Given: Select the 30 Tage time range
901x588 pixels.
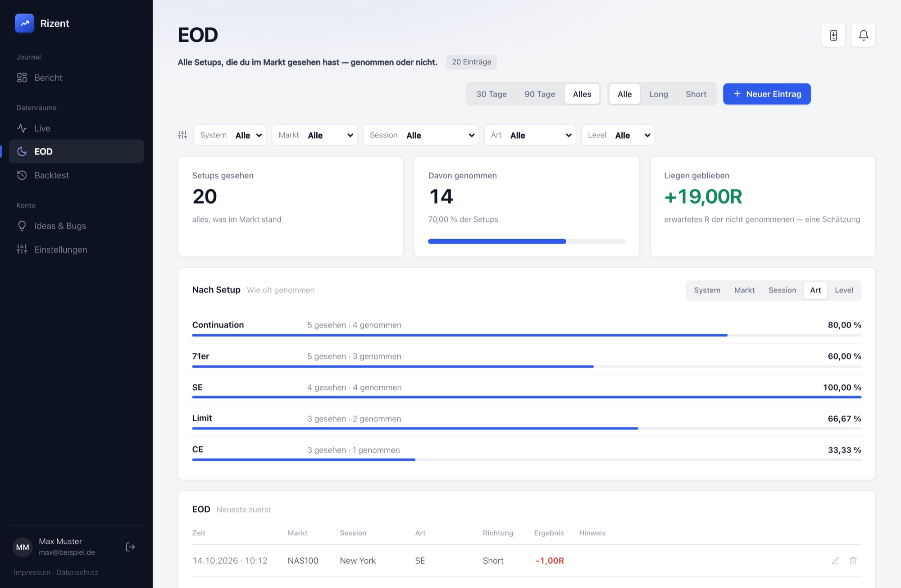Looking at the screenshot, I should [491, 94].
